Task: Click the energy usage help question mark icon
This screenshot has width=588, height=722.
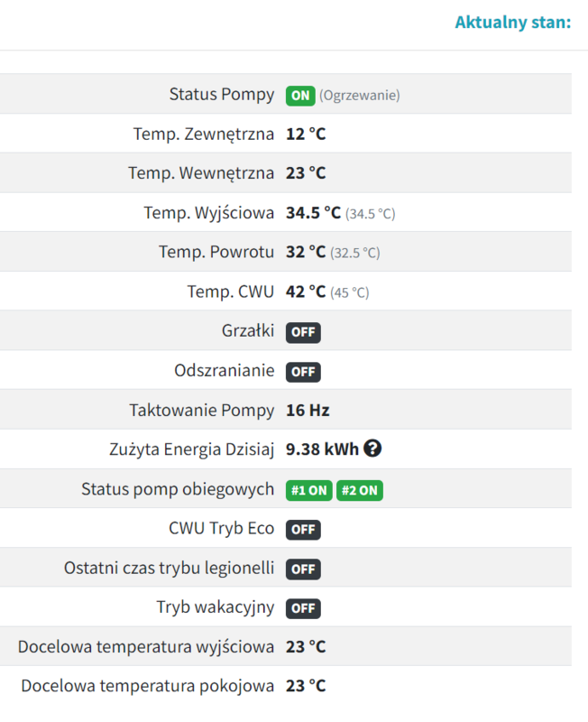Action: (372, 449)
